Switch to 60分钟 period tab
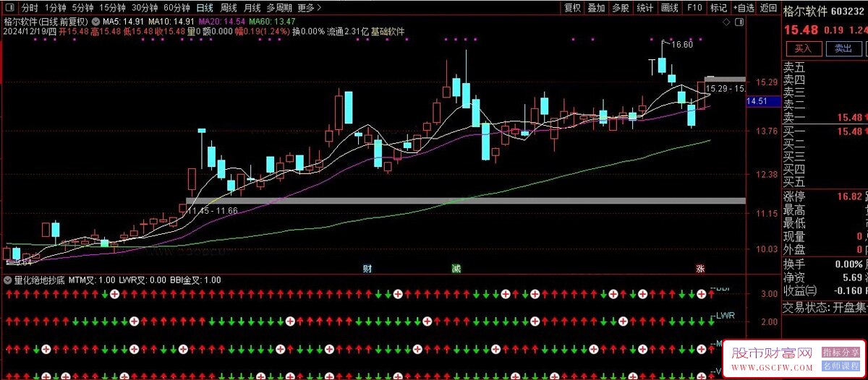The image size is (868, 380). click(x=176, y=8)
